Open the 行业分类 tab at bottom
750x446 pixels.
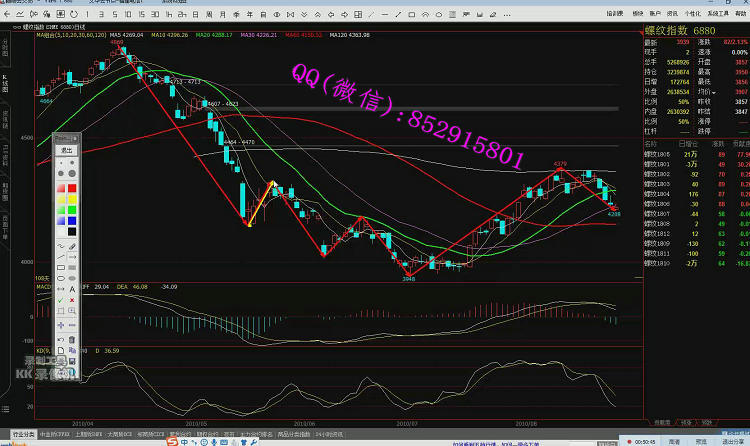[23, 434]
